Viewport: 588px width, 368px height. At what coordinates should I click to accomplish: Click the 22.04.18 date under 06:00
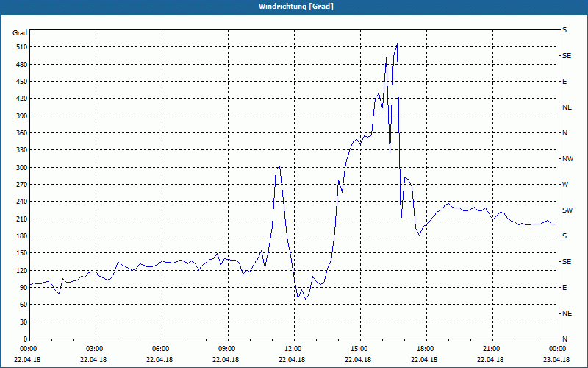click(159, 360)
